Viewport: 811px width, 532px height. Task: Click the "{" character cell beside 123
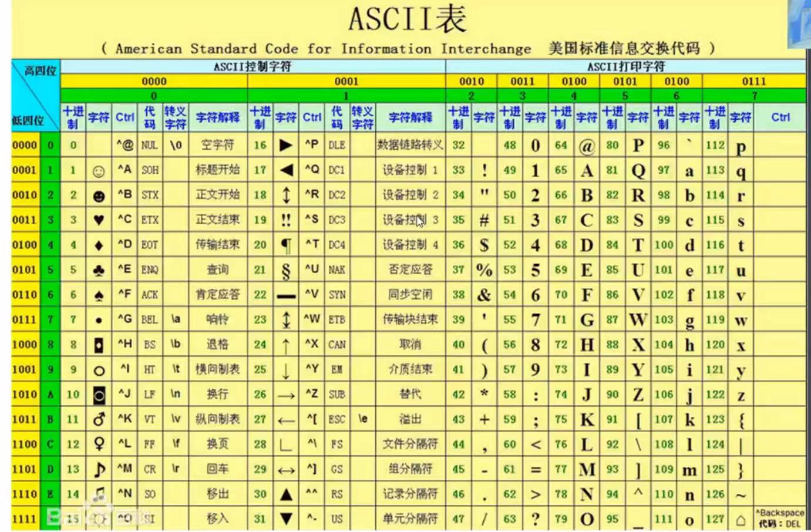tap(741, 420)
